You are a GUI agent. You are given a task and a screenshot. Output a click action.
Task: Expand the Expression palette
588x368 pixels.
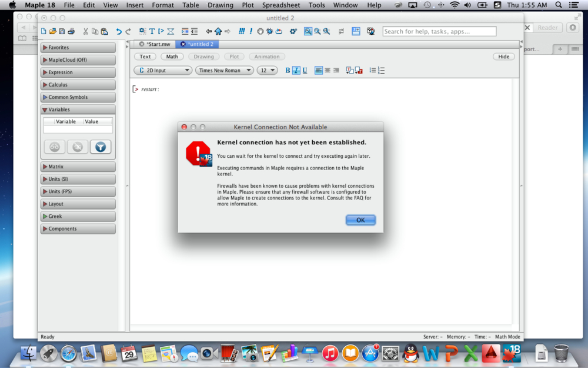click(78, 72)
